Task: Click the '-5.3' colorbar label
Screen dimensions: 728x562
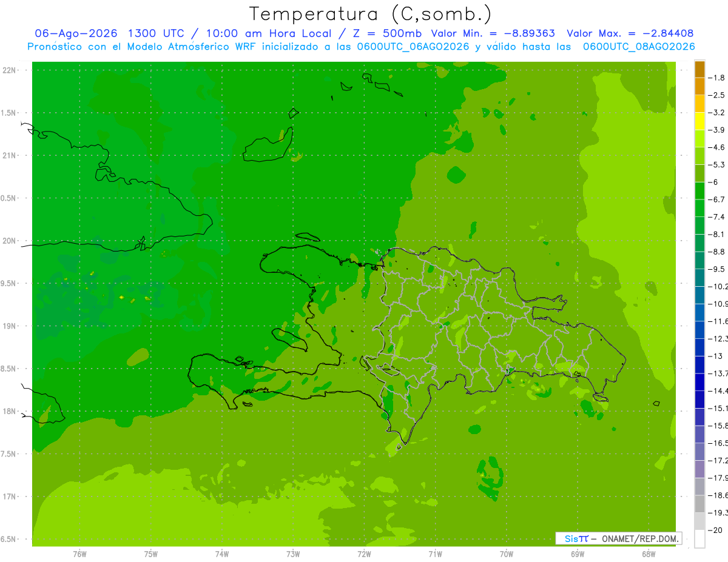Action: point(717,165)
